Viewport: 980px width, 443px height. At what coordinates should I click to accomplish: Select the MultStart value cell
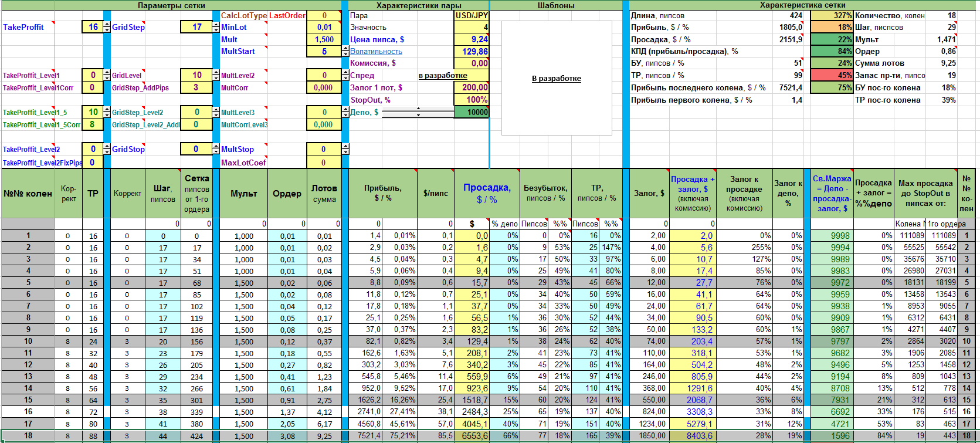coord(324,52)
